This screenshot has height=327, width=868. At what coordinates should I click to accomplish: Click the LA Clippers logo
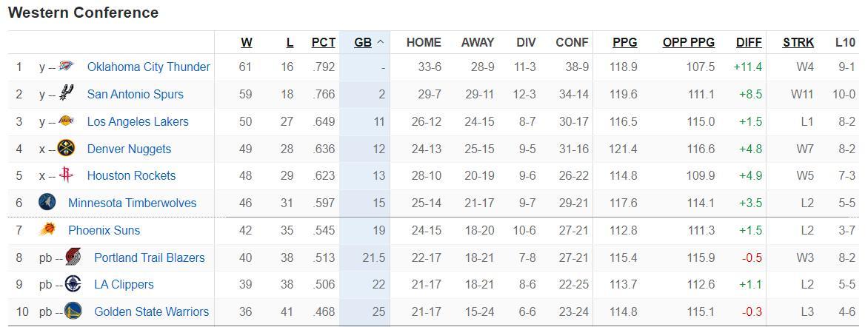(73, 284)
